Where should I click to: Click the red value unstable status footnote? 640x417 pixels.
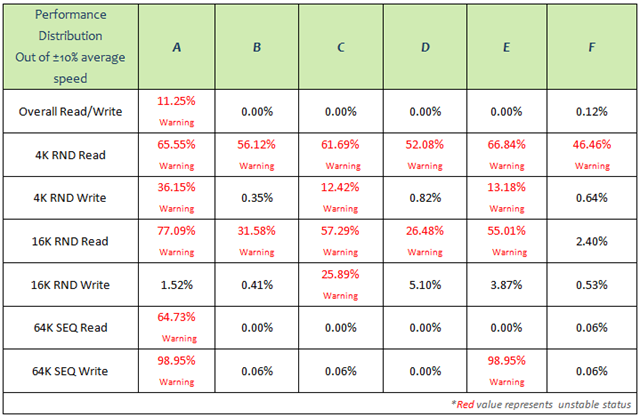(x=541, y=404)
